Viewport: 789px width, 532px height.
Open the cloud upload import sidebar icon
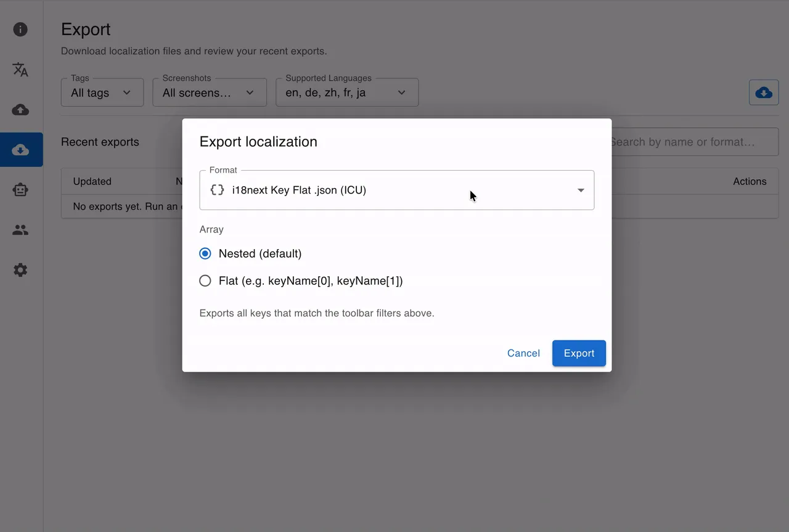[x=20, y=110]
